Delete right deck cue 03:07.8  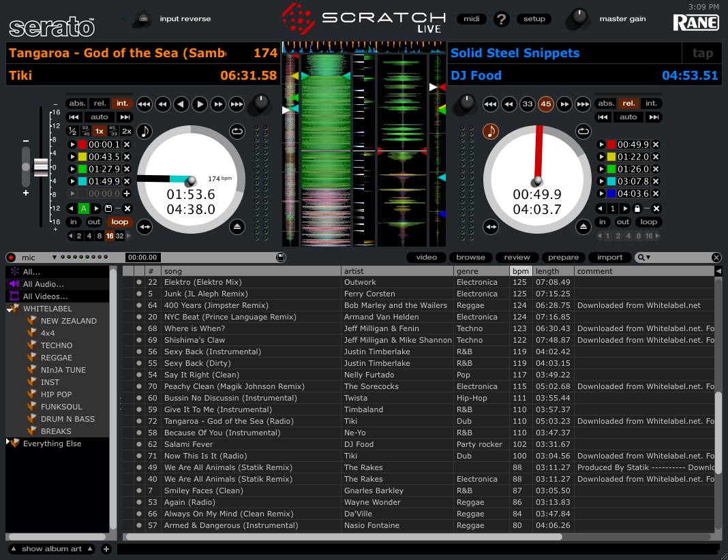[656, 181]
